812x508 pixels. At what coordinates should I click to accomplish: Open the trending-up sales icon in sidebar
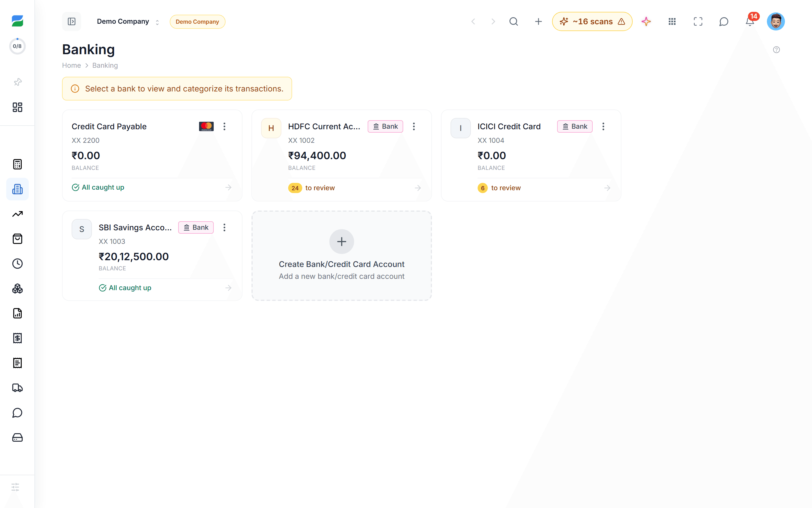(17, 214)
